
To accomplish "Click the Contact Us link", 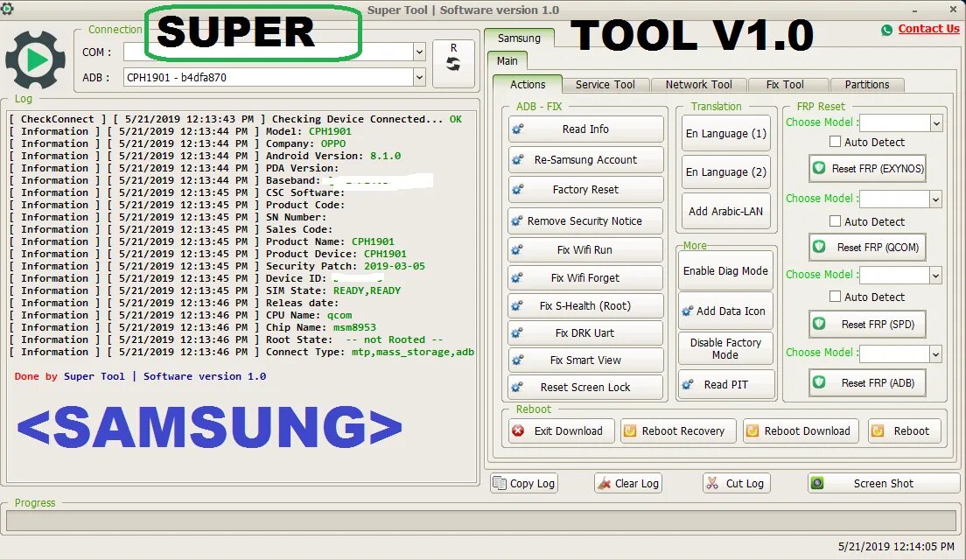I will point(928,28).
